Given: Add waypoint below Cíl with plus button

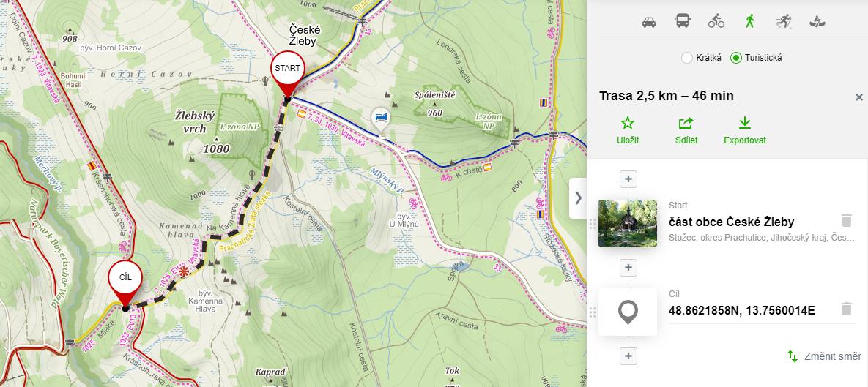Looking at the screenshot, I should point(628,356).
